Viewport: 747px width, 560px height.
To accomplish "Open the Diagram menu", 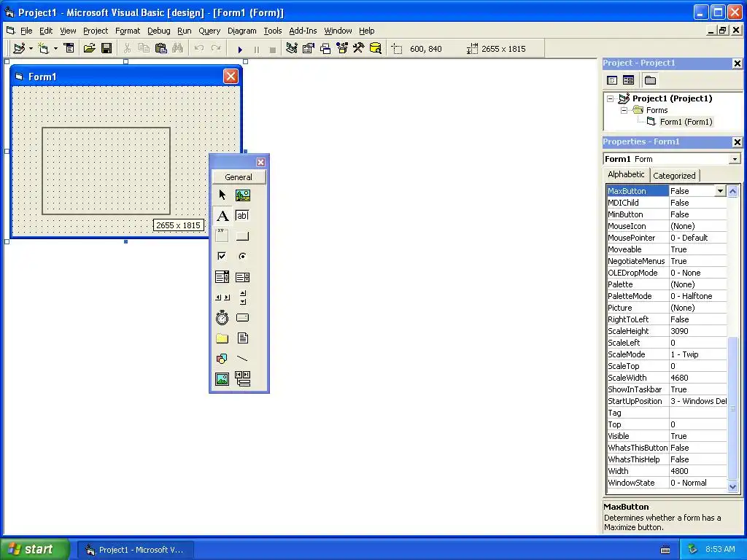I will click(241, 31).
